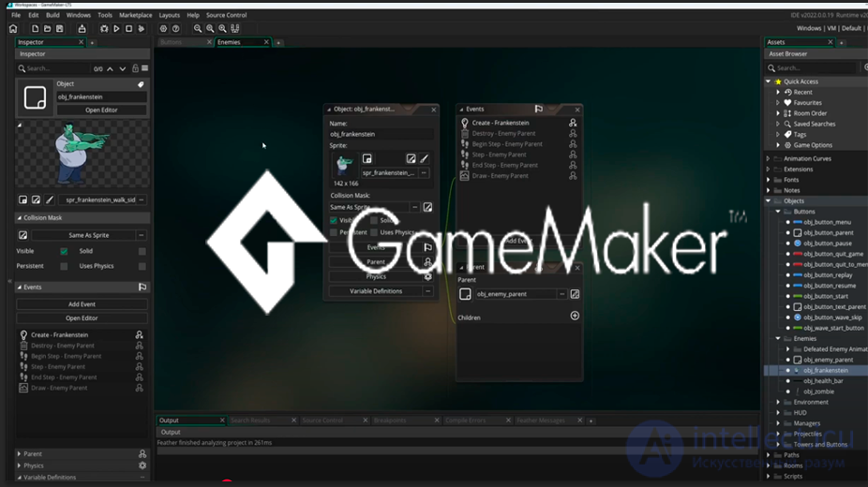Clean the project with the broom icon
The height and width of the screenshot is (487, 868).
coord(142,29)
